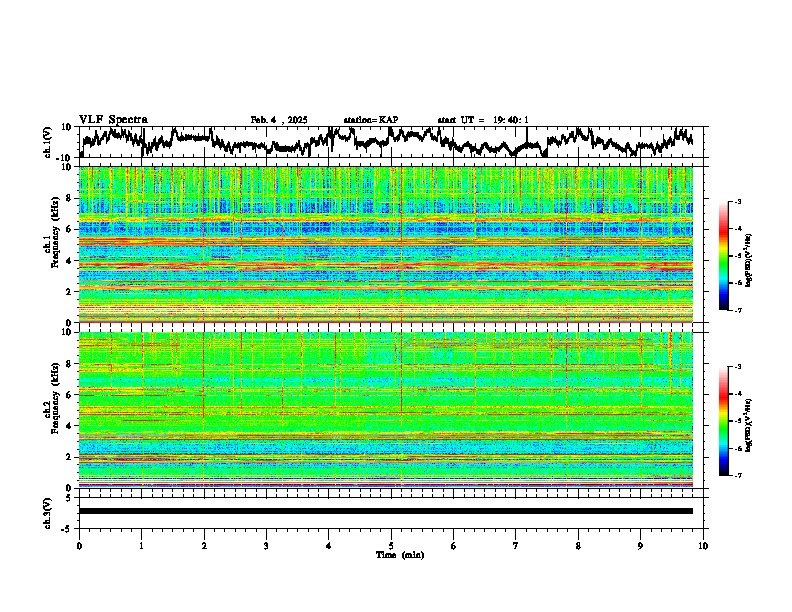Click the "2" kHz tick on the ch.1 spectrogram axis
792x612 pixels.
click(69, 292)
